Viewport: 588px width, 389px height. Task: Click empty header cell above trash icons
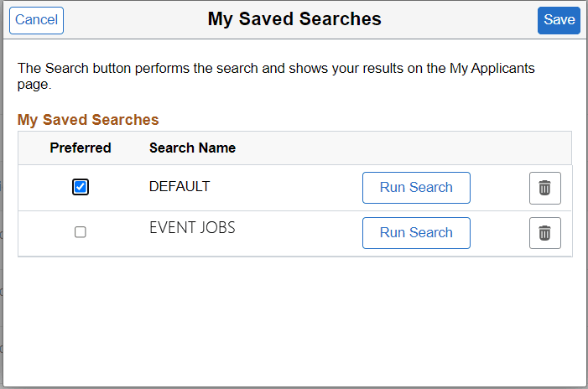544,148
